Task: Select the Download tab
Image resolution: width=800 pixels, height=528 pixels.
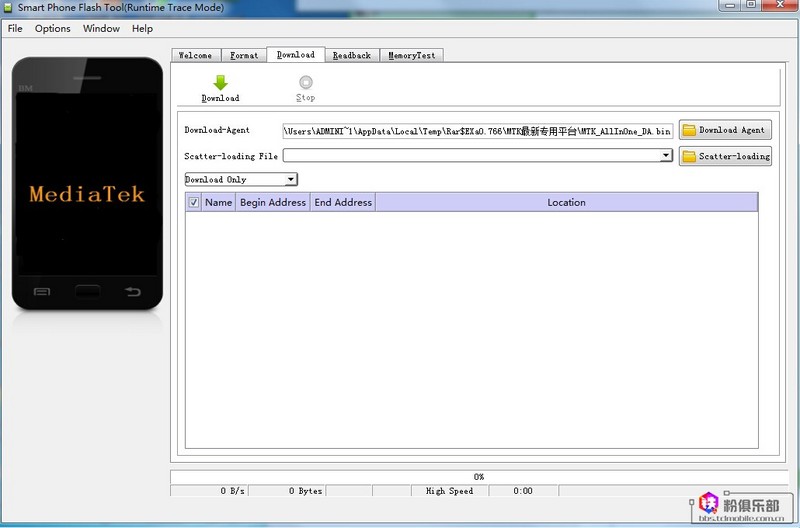Action: click(296, 54)
